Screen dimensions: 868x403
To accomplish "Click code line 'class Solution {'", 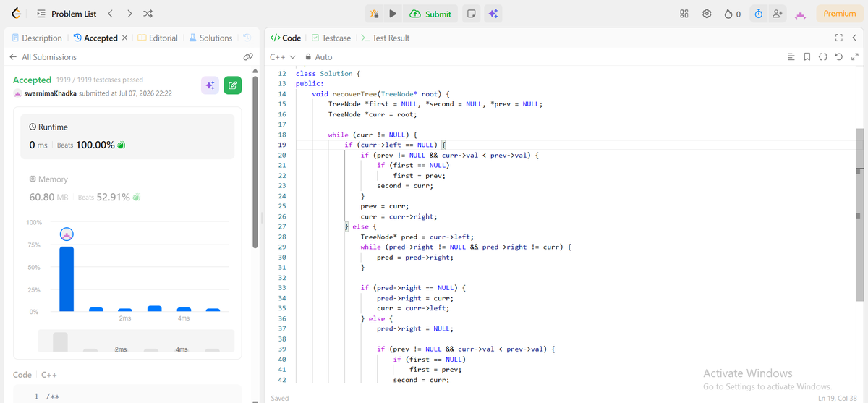I will pos(328,74).
